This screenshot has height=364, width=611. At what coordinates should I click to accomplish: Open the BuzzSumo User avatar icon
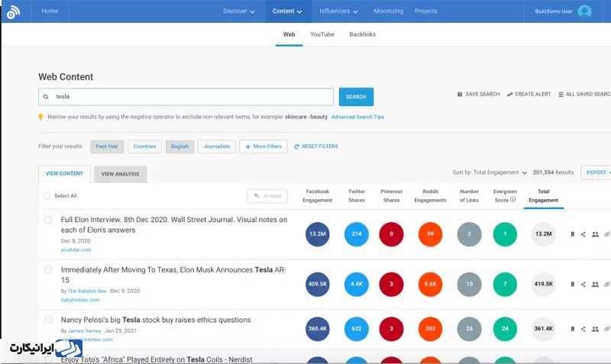coord(584,11)
